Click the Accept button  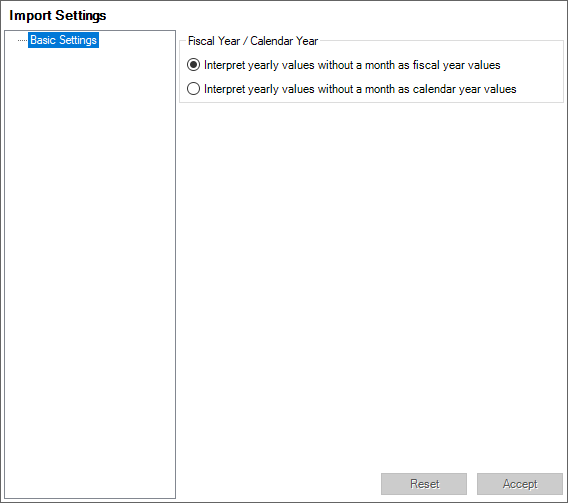(x=520, y=484)
